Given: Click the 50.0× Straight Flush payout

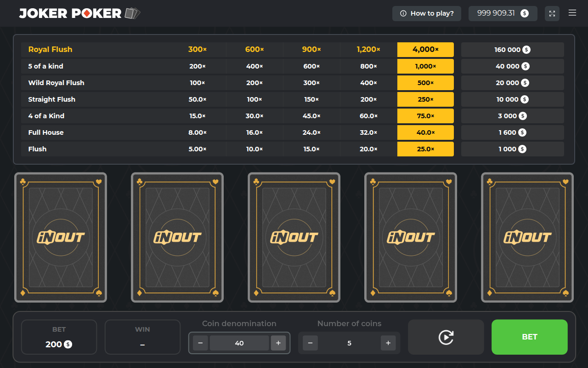Looking at the screenshot, I should [198, 99].
